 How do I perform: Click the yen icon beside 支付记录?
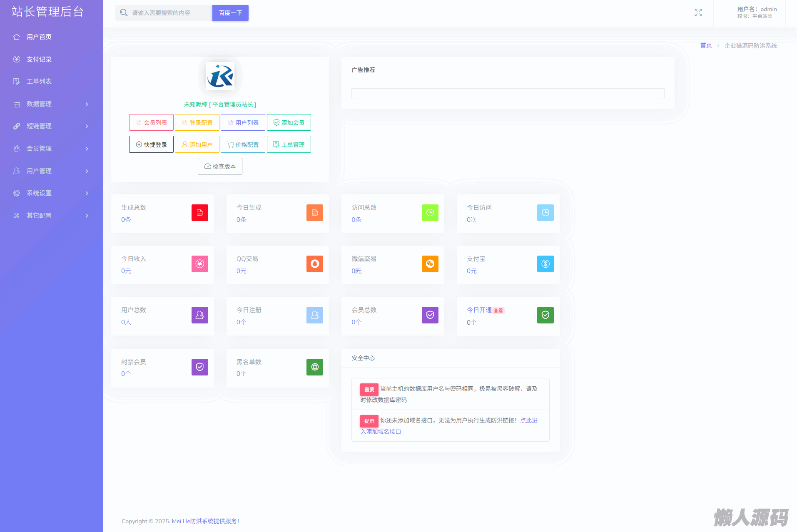coord(17,59)
